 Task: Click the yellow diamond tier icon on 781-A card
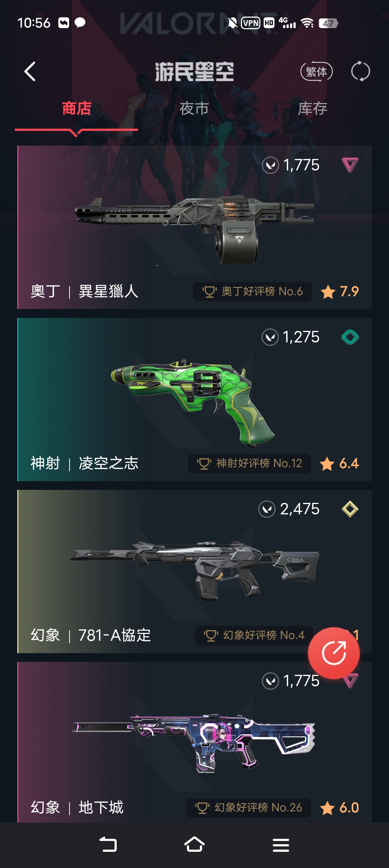350,509
